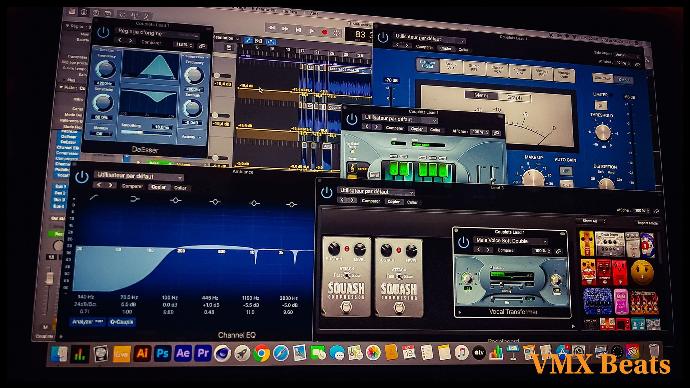Launch Adobe Illustrator from the dock

[142, 353]
